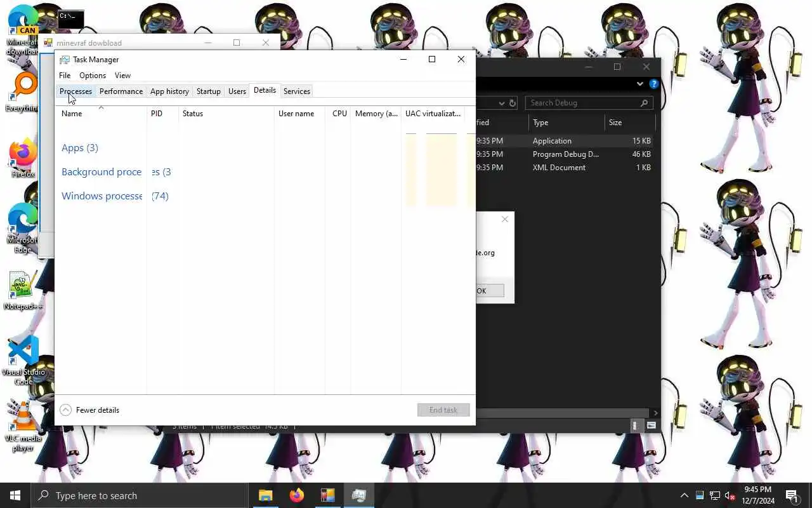Launch Firefox from the desktop shortcut
Image resolution: width=812 pixels, height=508 pixels.
[23, 159]
